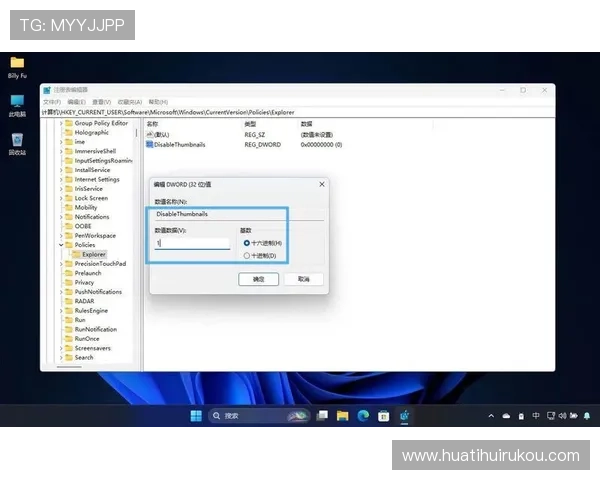Image resolution: width=600 pixels, height=480 pixels.
Task: Select the InstallService tree item
Action: point(92,170)
